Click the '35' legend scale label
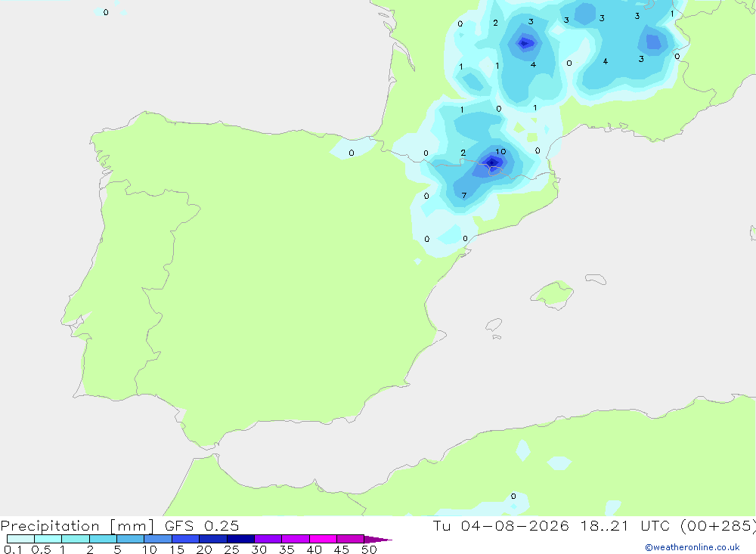This screenshot has width=756, height=554. [x=287, y=549]
